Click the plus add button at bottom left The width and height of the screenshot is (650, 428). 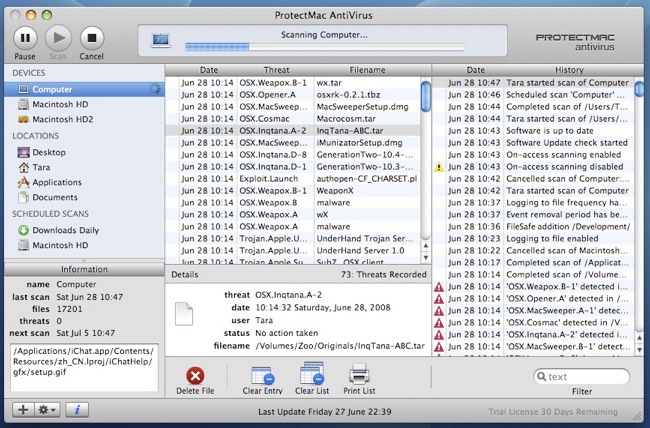[21, 410]
